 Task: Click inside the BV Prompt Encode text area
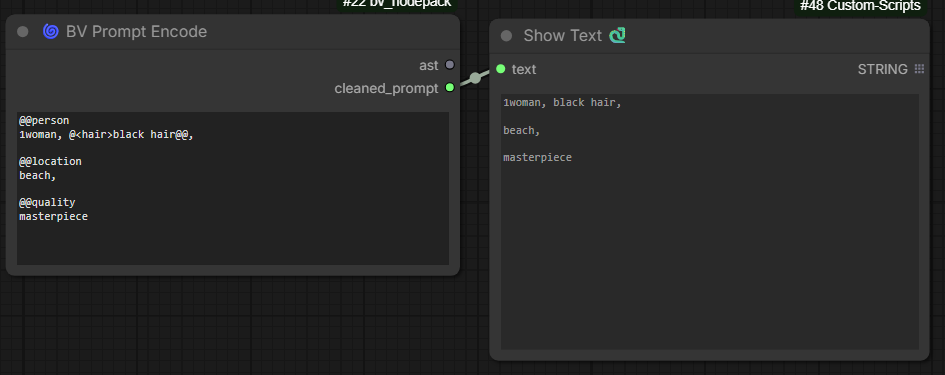[233, 188]
